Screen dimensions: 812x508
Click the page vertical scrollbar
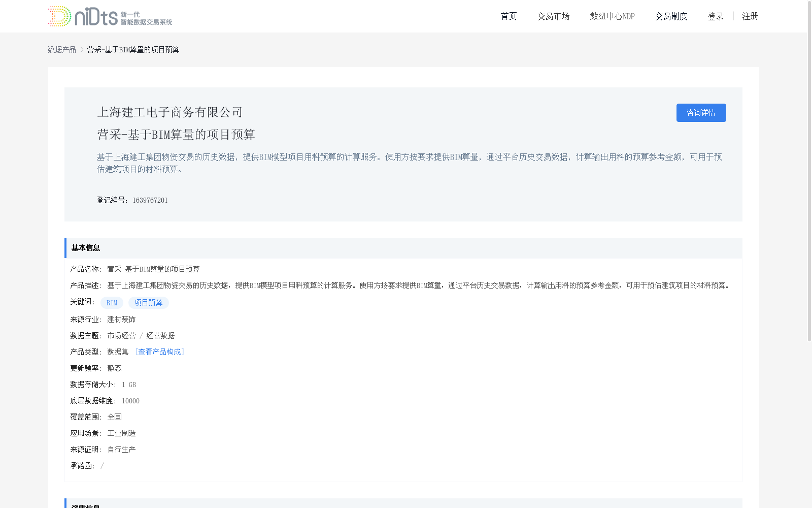[809, 171]
